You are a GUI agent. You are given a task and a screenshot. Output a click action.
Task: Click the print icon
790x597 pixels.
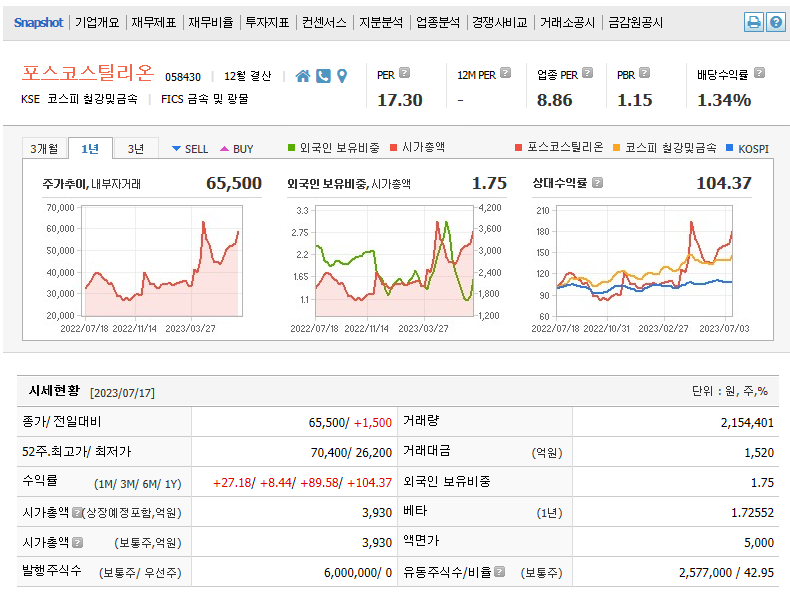[x=754, y=22]
